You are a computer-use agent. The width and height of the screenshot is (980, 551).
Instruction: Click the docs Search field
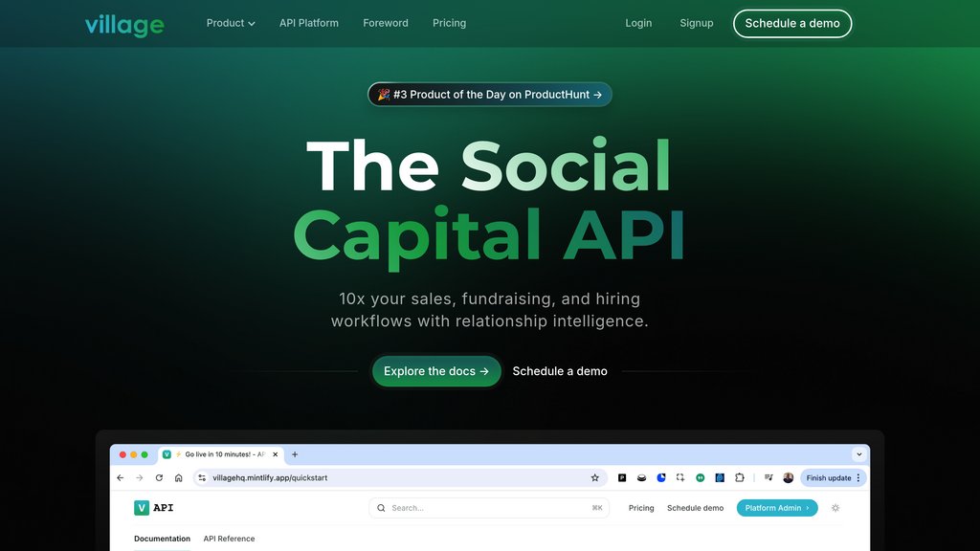pyautogui.click(x=489, y=508)
